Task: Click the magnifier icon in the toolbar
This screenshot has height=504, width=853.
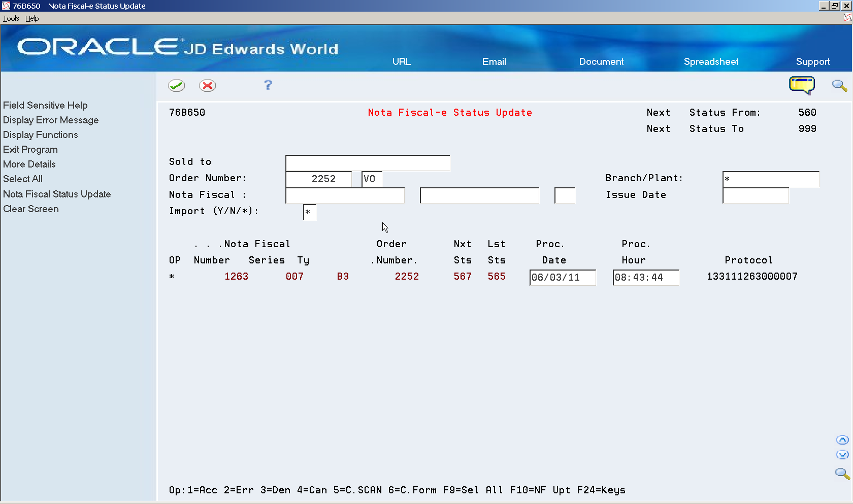Action: (839, 85)
